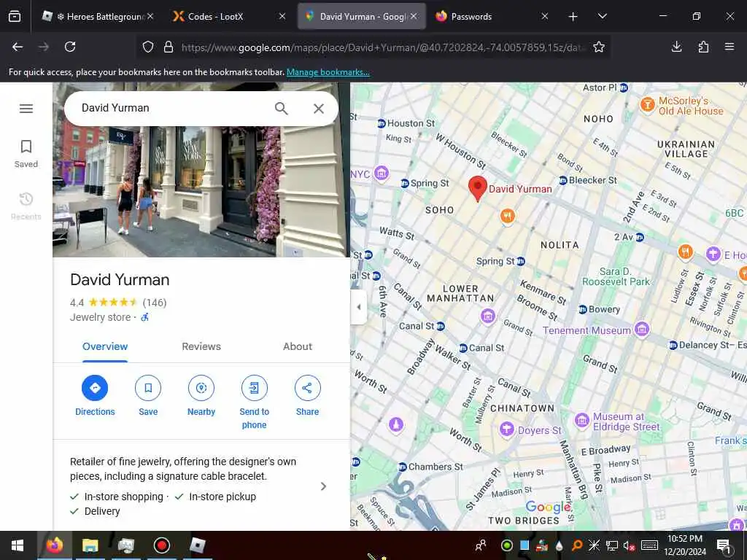747x560 pixels.
Task: Reload the current page
Action: pyautogui.click(x=70, y=47)
